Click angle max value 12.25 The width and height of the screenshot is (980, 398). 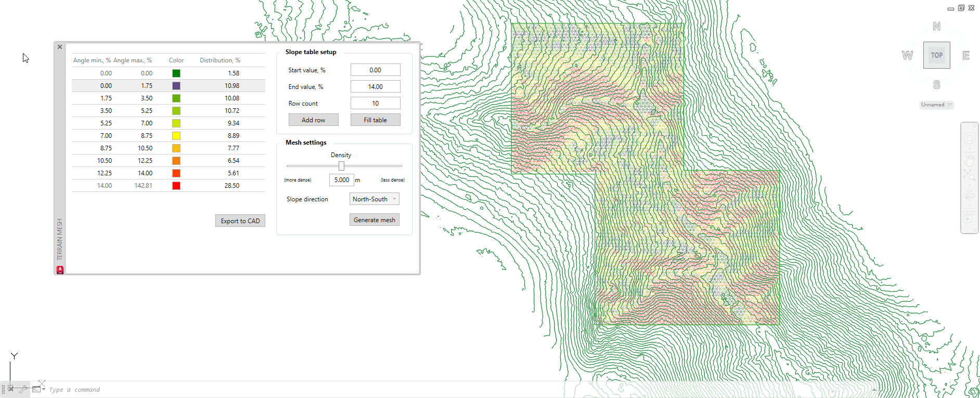pos(145,161)
